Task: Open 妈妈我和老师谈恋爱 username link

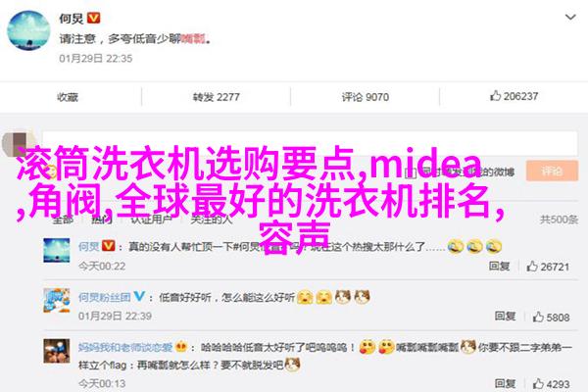Action: pos(125,347)
